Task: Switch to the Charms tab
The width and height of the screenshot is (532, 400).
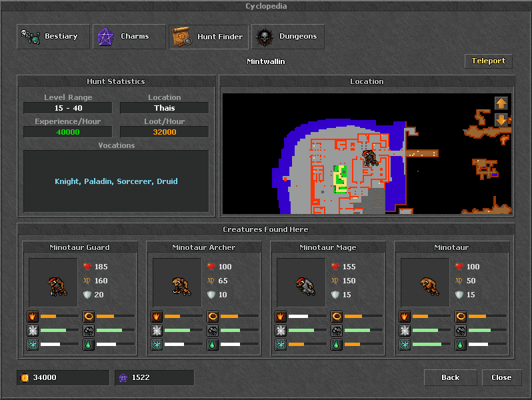Action: [129, 37]
